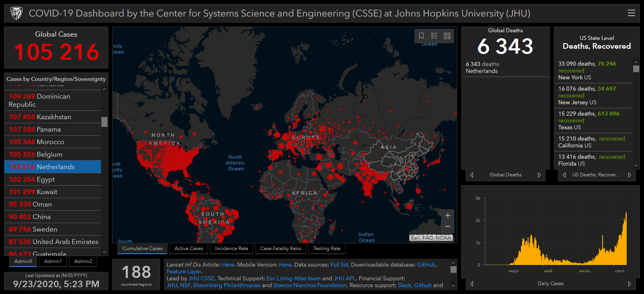Show next chart after Daily Cases

click(630, 284)
